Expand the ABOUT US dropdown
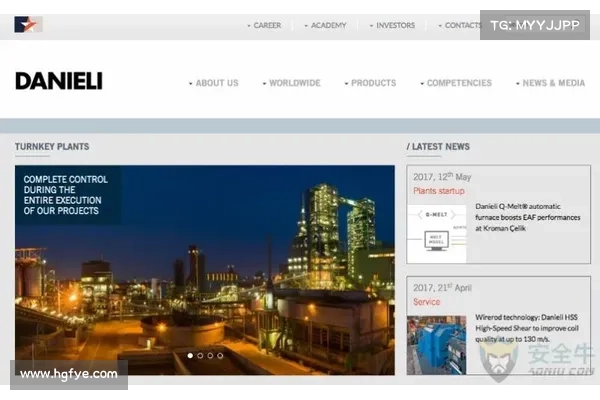This screenshot has width=600, height=400. [214, 83]
